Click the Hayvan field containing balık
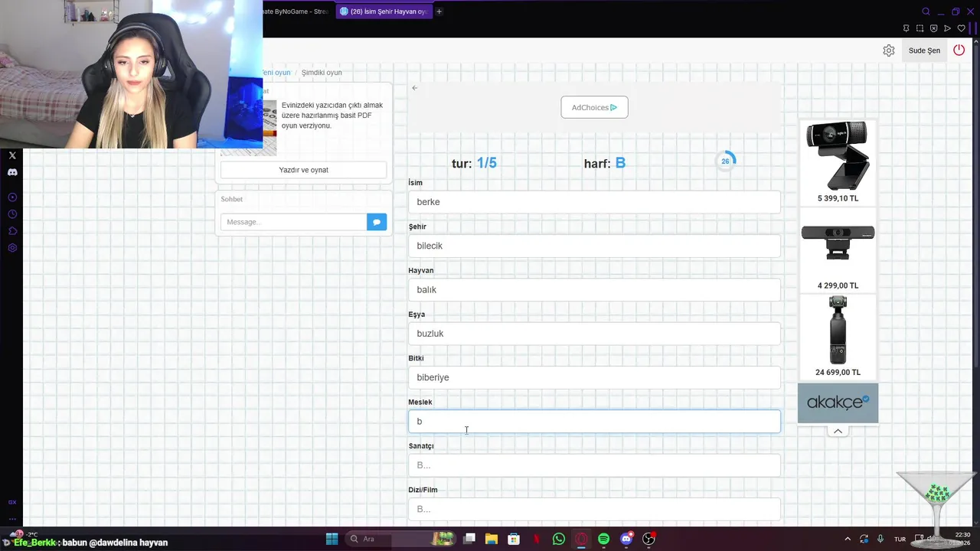 tap(594, 289)
